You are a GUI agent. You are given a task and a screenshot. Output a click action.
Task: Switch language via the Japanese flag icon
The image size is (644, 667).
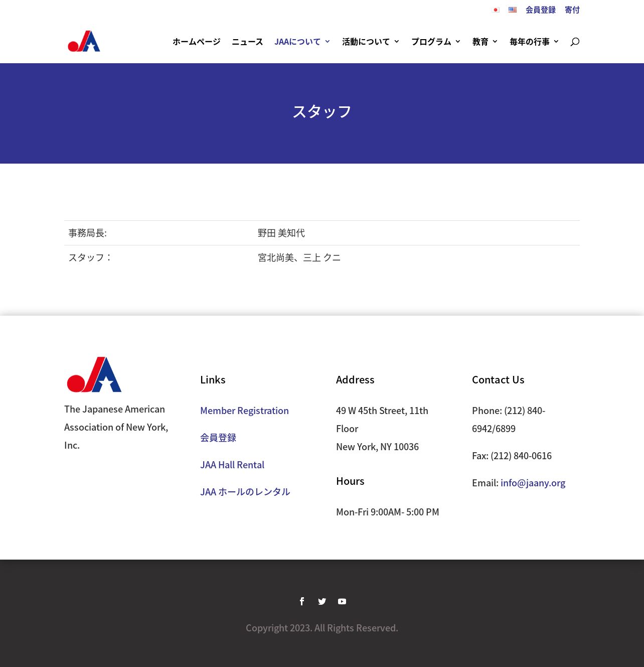tap(496, 10)
